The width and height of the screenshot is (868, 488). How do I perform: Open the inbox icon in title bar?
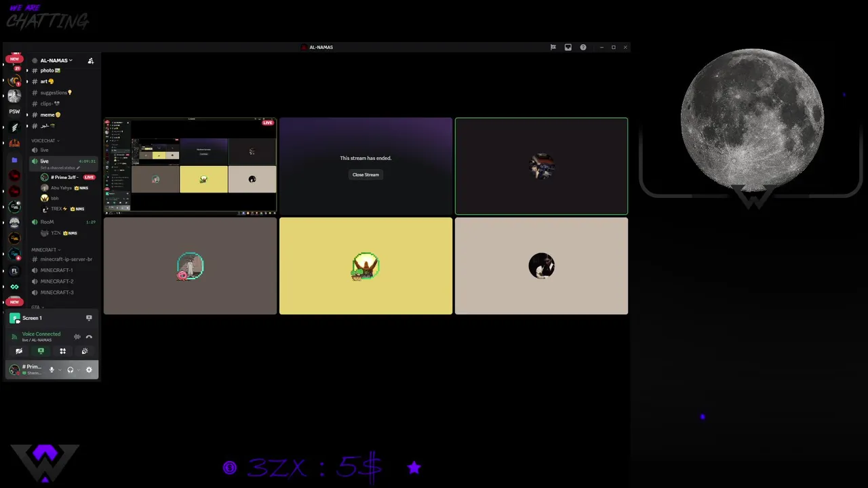pos(568,47)
